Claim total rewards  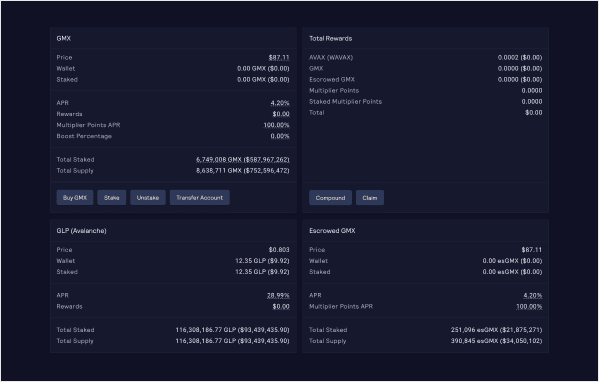coord(370,197)
